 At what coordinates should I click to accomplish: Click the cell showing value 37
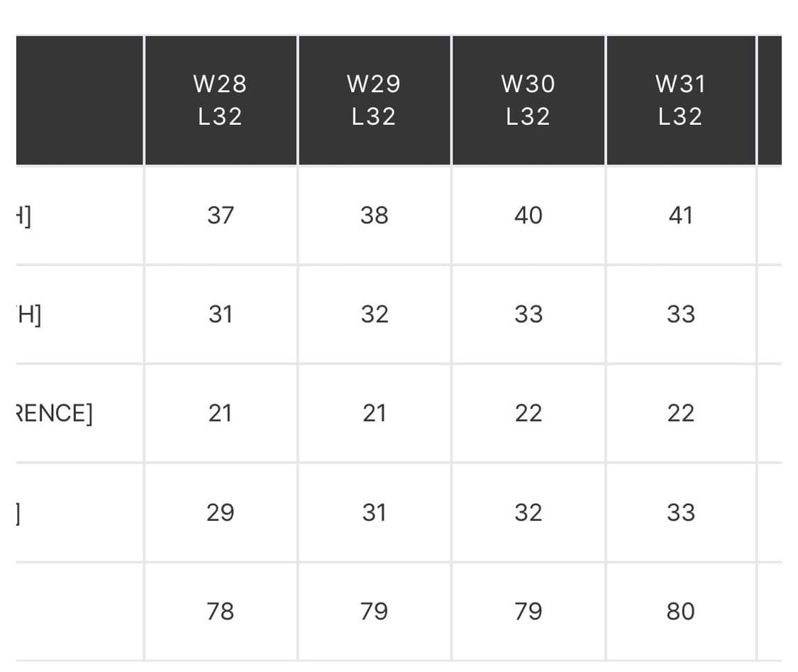[x=220, y=215]
